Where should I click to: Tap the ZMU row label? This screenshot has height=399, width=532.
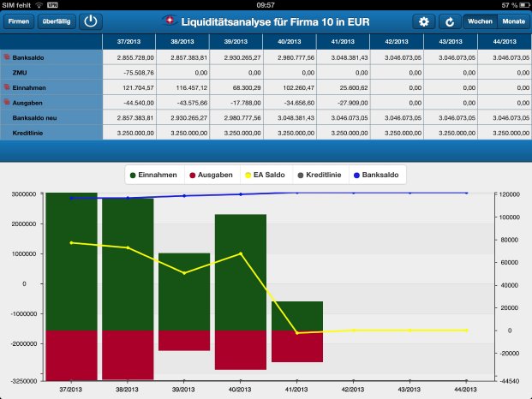pos(19,73)
